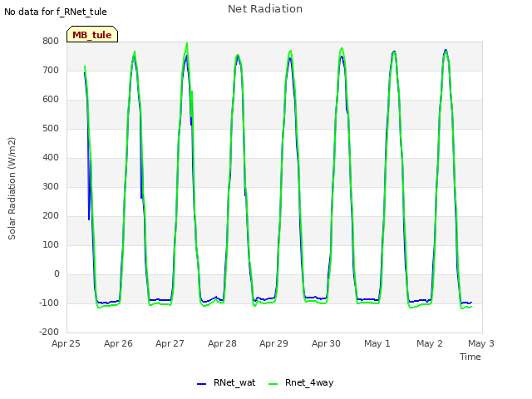The width and height of the screenshot is (532, 399).
Task: Click the 400 y-axis tick label
Action: pyautogui.click(x=51, y=158)
